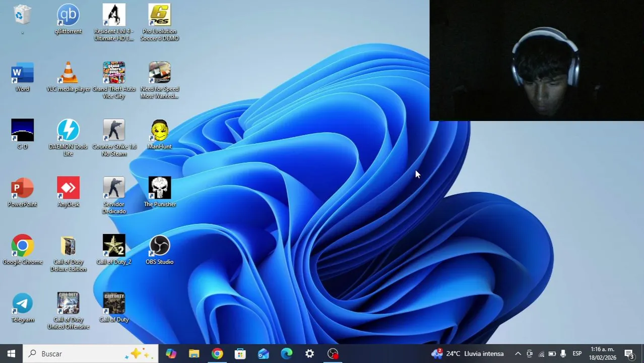Expand the hidden system tray icons chevron
The image size is (644, 363).
518,353
